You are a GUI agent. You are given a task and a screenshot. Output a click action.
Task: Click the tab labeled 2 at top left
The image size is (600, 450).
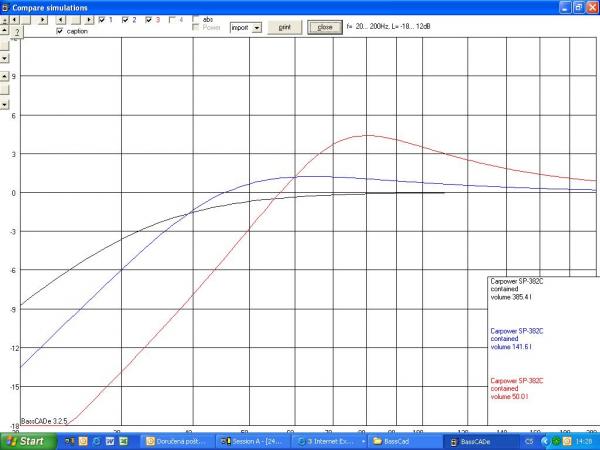(17, 32)
